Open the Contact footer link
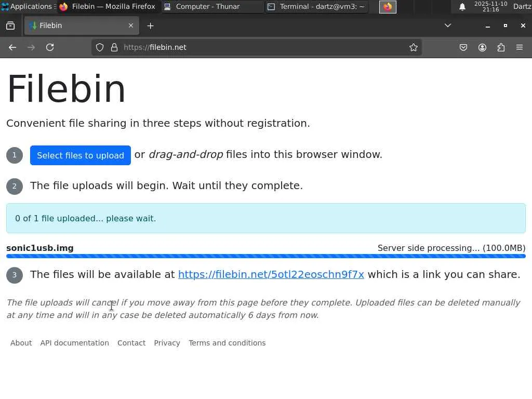Screen dimensions: 532x399 [x=131, y=343]
